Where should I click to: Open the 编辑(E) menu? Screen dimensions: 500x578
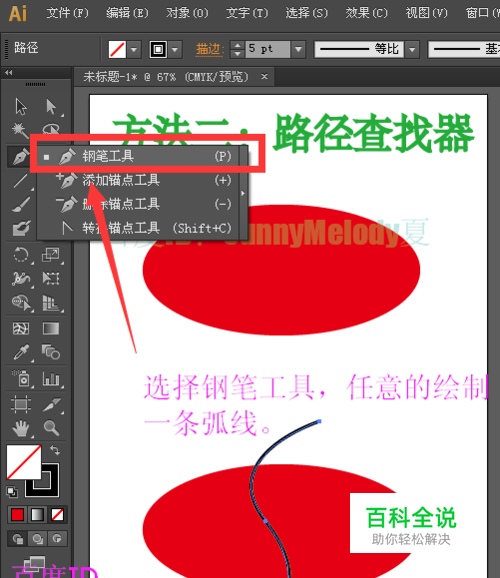(127, 13)
